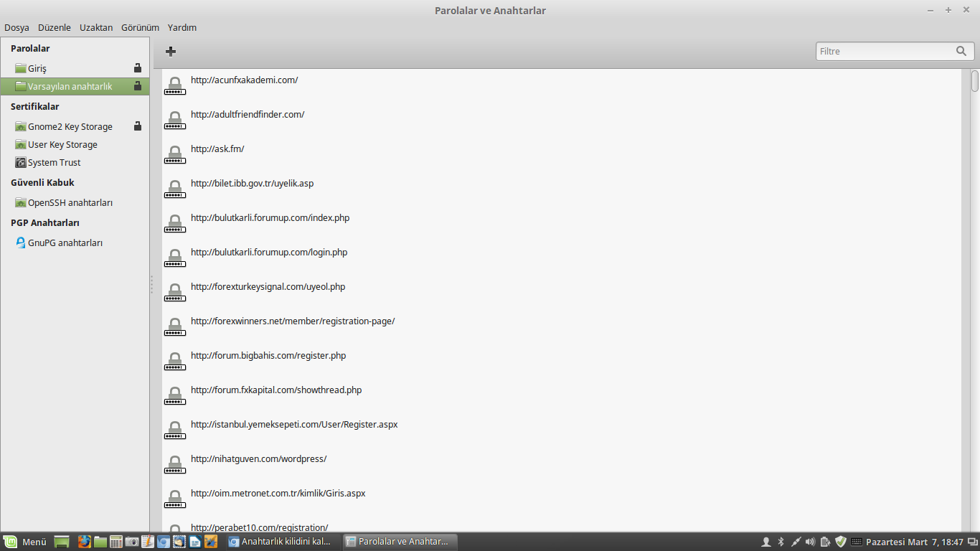Select the http://forum.bigbahis.com/register.php entry text
This screenshot has height=551, width=980.
(268, 355)
